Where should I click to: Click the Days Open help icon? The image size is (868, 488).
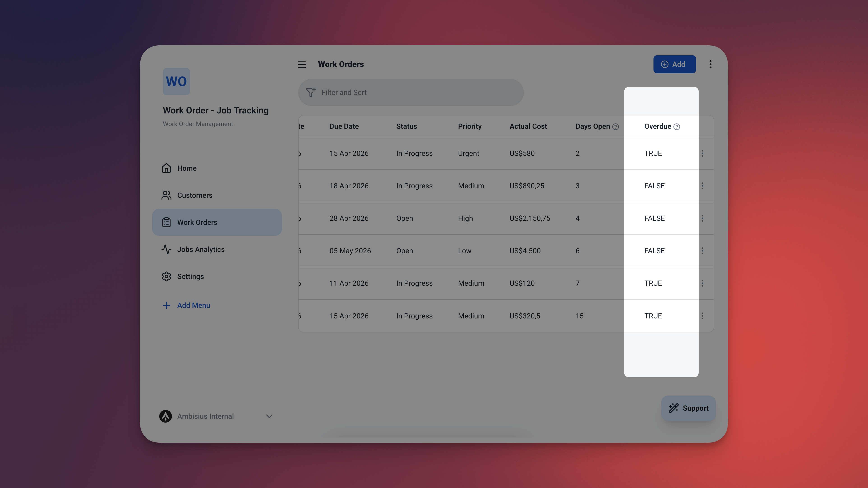616,127
